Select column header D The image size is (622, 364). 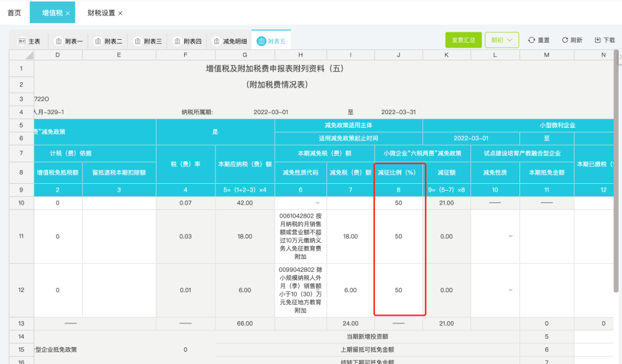[x=58, y=55]
